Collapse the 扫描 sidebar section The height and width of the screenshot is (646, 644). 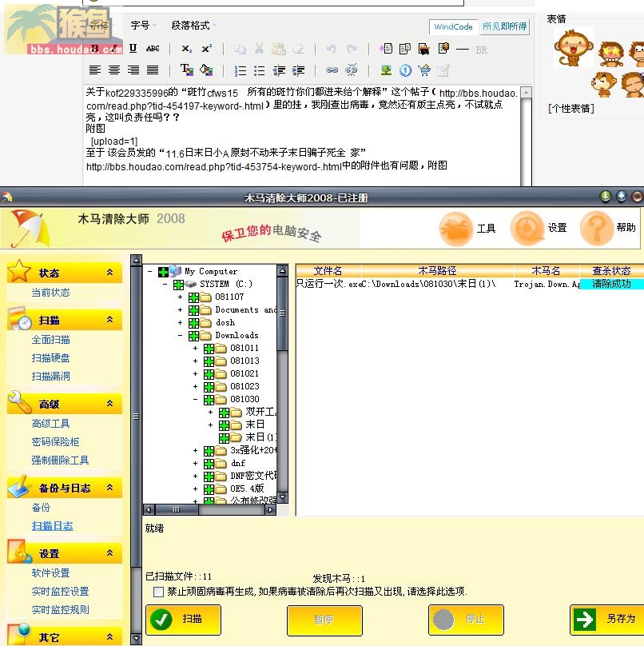point(109,320)
